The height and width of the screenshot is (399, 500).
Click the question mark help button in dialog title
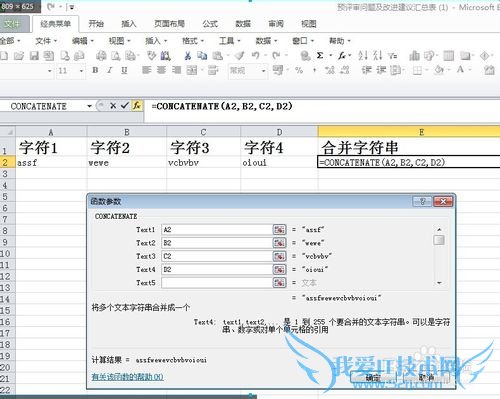(x=423, y=201)
